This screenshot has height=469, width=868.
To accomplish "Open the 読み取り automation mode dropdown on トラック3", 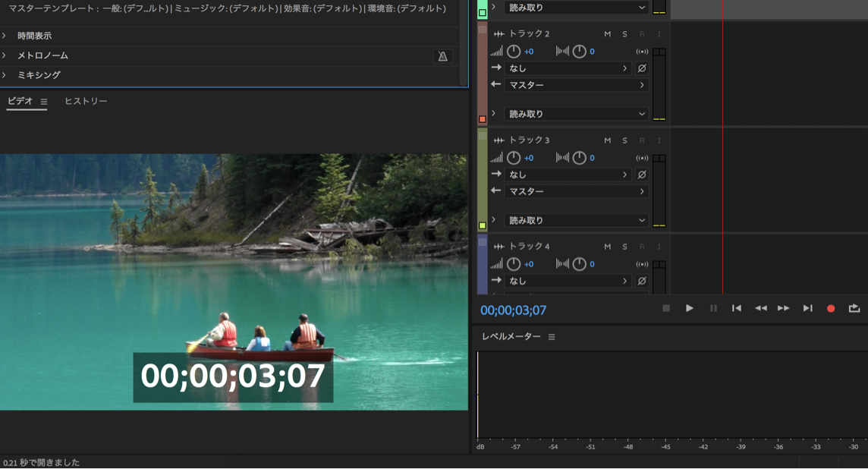I will pyautogui.click(x=576, y=220).
